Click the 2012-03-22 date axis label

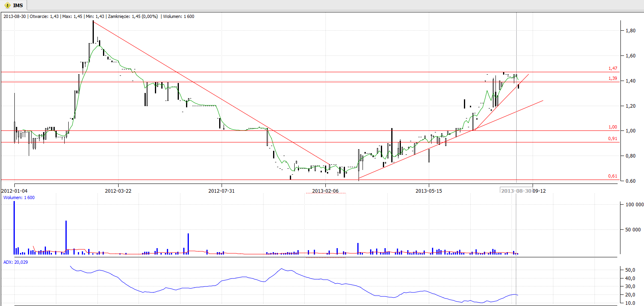tap(118, 191)
